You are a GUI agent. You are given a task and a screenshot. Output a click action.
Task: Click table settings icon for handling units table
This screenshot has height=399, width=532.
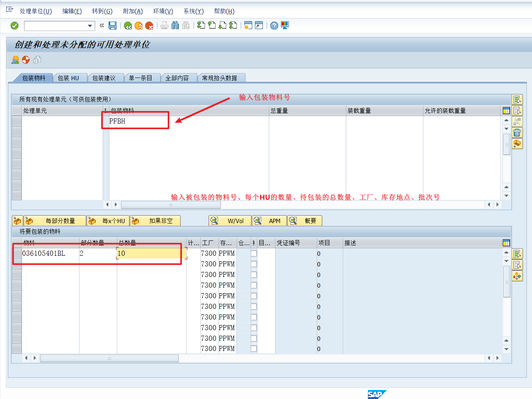(506, 111)
